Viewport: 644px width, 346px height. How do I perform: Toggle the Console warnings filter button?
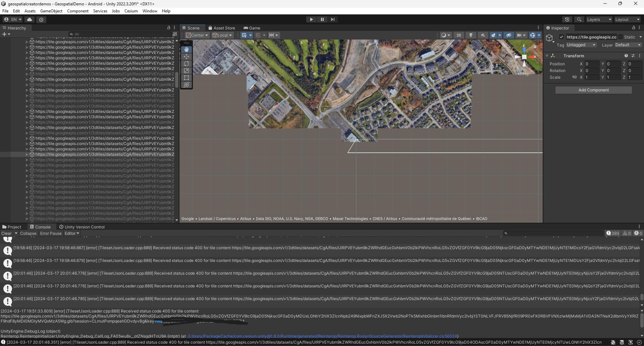click(627, 233)
